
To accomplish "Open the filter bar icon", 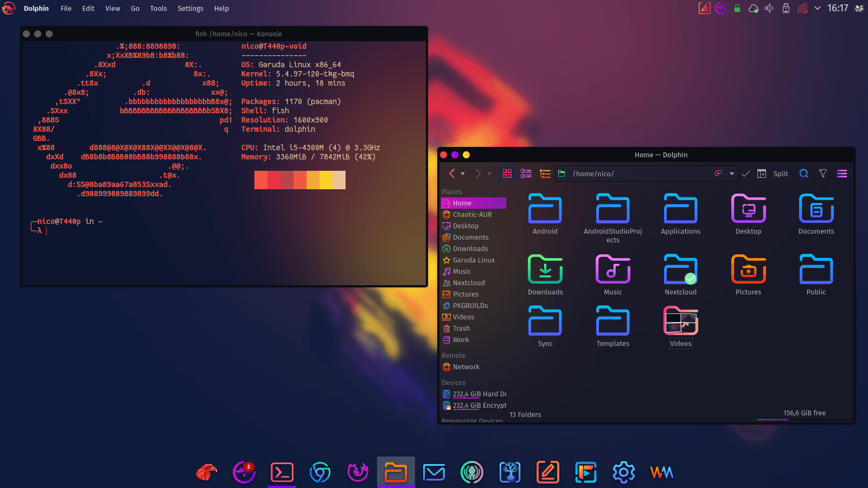I will [823, 174].
